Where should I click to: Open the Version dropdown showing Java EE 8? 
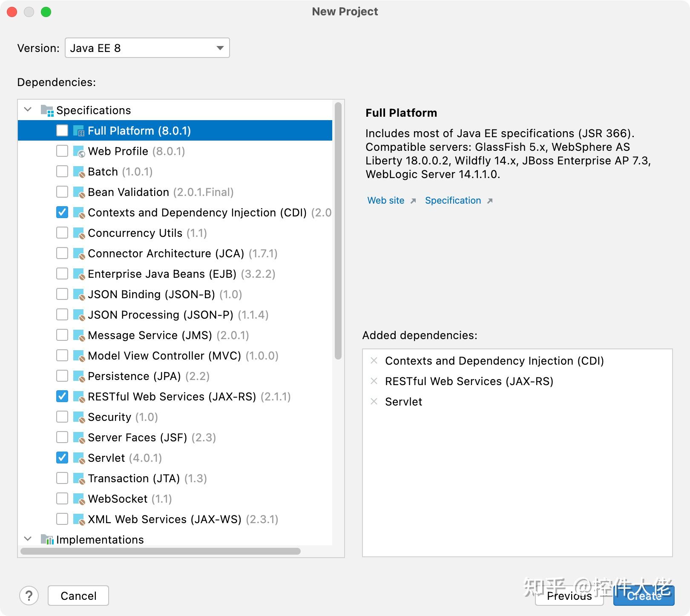147,48
